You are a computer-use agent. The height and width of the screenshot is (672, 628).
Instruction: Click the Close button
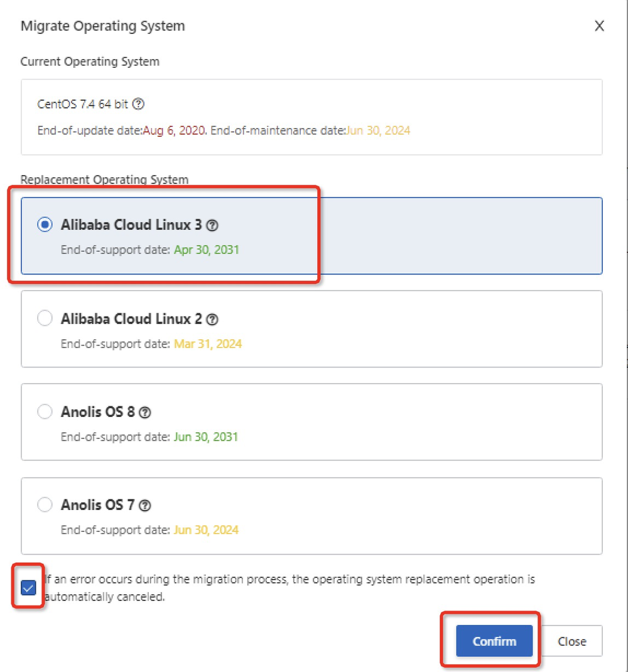tap(571, 641)
